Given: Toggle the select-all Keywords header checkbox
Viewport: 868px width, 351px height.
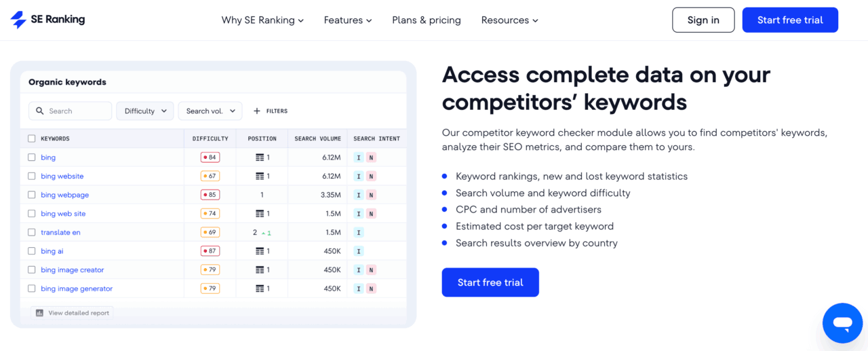Looking at the screenshot, I should pyautogui.click(x=31, y=138).
